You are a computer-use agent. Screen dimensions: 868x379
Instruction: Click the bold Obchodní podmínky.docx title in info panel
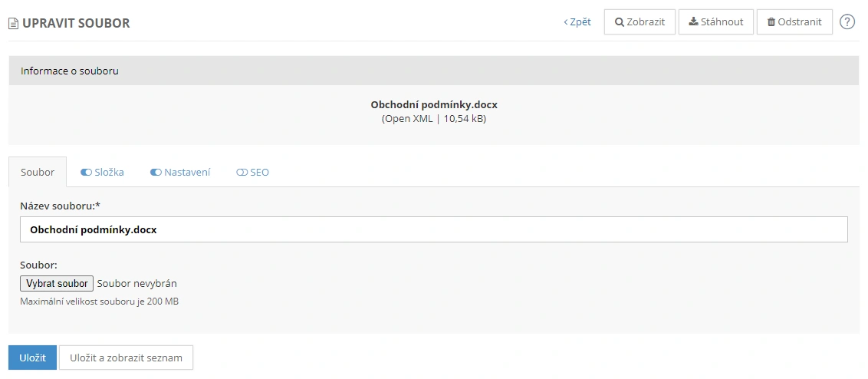click(433, 105)
